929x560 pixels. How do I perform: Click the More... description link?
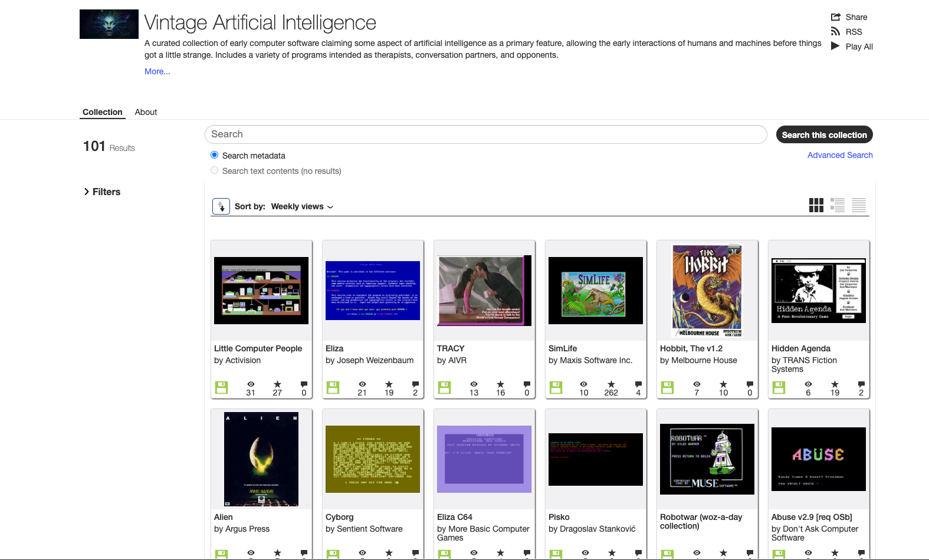click(157, 71)
